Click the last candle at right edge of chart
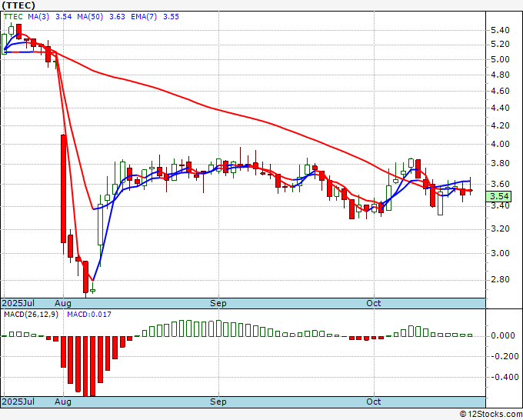Image resolution: width=523 pixels, height=420 pixels. [470, 191]
